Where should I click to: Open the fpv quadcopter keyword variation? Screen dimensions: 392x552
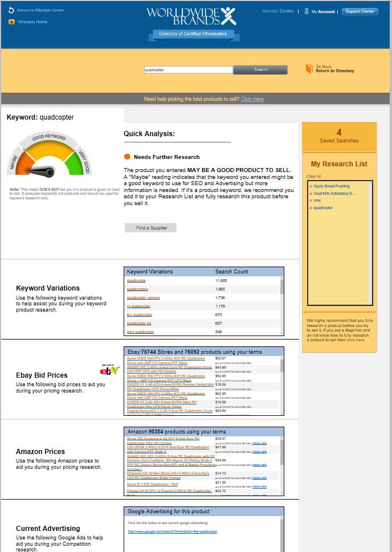click(140, 314)
